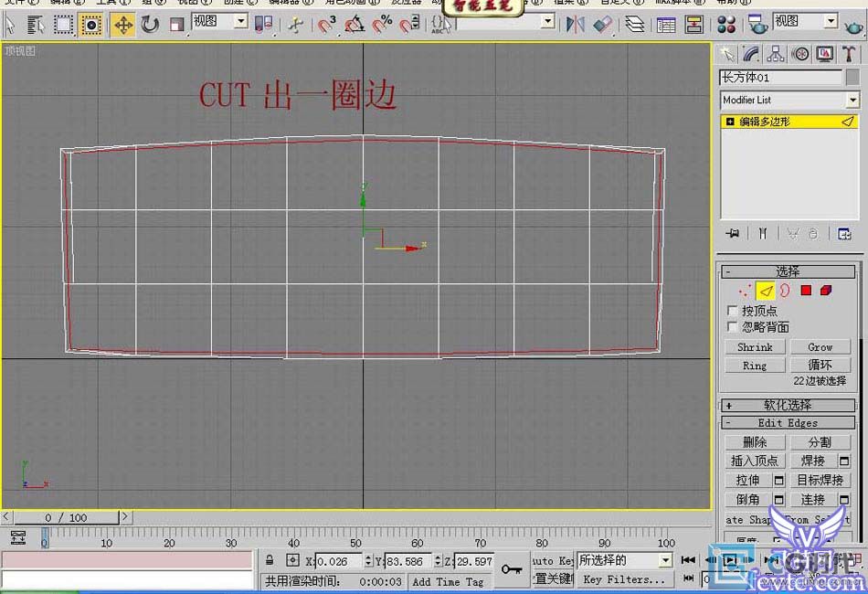The image size is (868, 594).
Task: Open the Material Editor spheres icon
Action: [725, 25]
